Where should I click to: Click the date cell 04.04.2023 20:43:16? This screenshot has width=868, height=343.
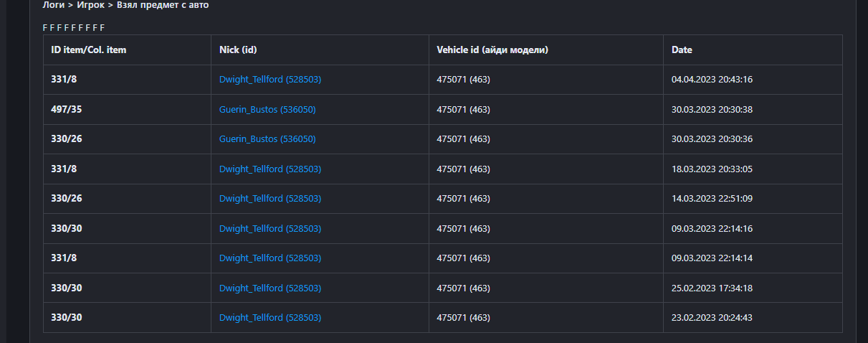[712, 80]
